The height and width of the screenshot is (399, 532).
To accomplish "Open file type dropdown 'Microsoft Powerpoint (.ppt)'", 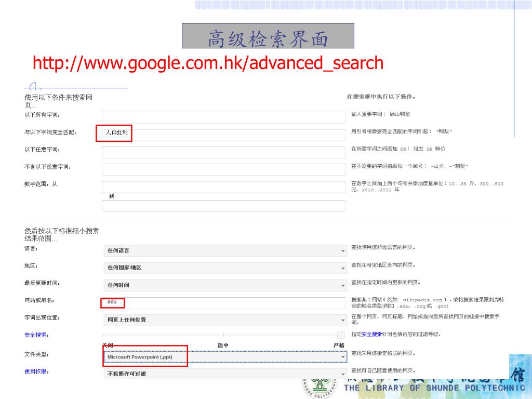I will [225, 357].
